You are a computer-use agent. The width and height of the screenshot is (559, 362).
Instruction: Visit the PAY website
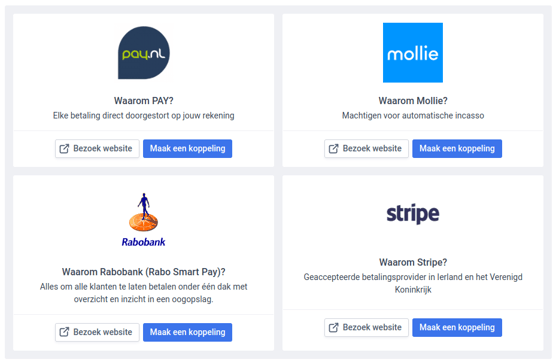97,149
